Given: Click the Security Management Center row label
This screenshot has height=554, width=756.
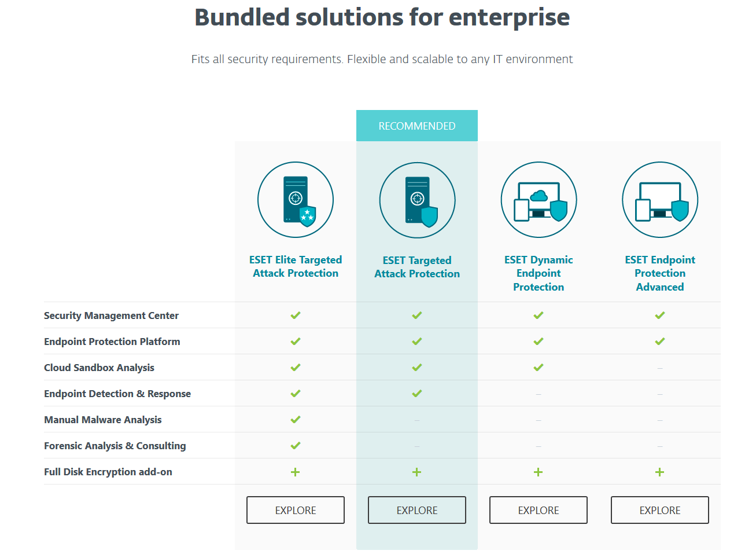Looking at the screenshot, I should (111, 315).
